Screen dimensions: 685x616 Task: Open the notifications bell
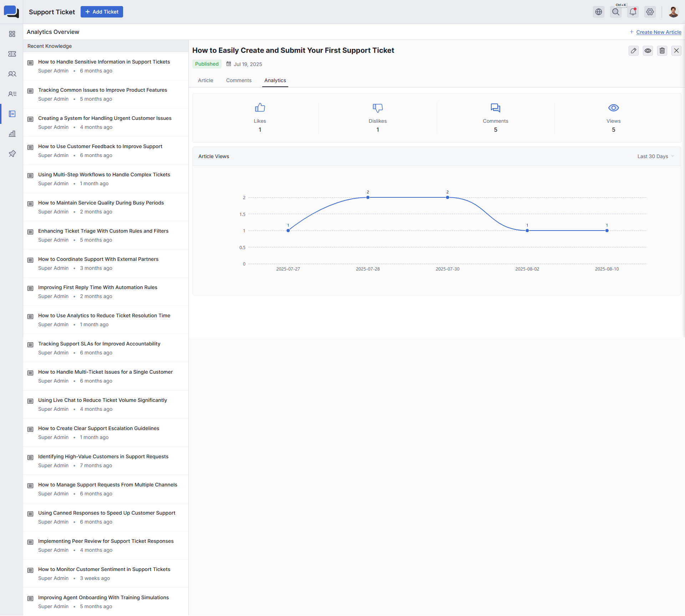tap(633, 12)
